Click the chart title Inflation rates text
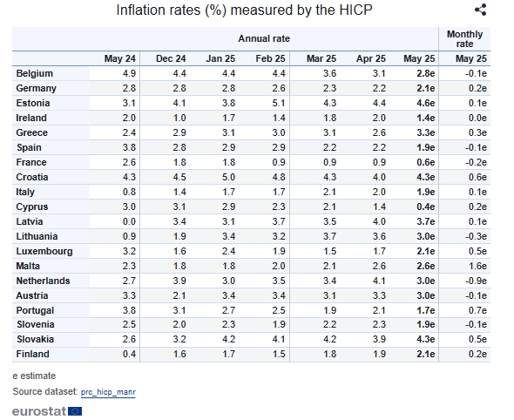Viewport: 514px width, 420px height. (244, 10)
